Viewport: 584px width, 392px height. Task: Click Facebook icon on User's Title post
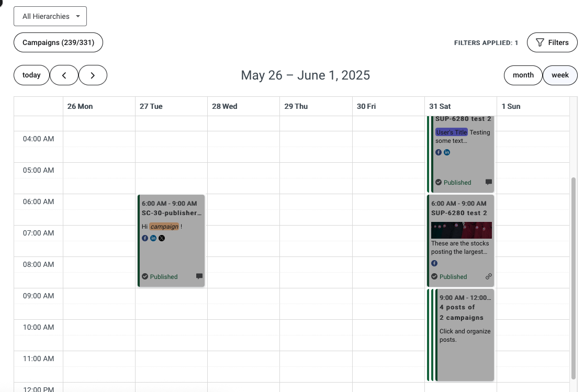439,152
